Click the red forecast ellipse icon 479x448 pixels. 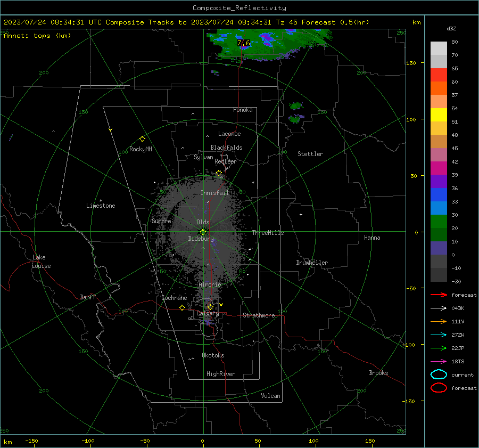pos(439,388)
